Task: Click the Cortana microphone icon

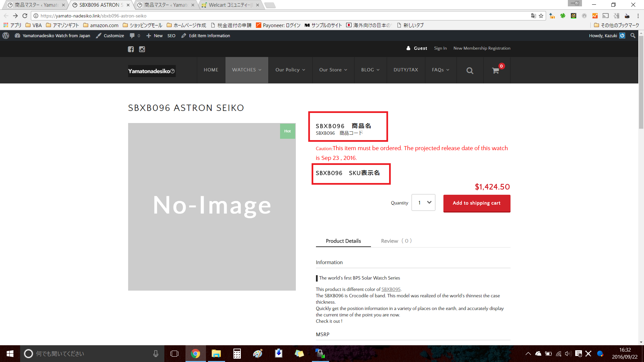Action: (156, 354)
